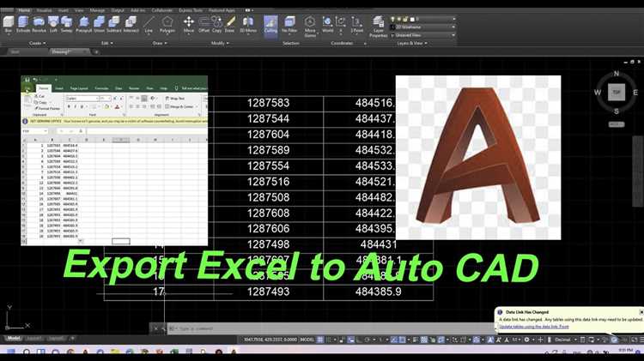Click the N compass direction on ViewCube
The width and height of the screenshot is (644, 361).
click(616, 74)
